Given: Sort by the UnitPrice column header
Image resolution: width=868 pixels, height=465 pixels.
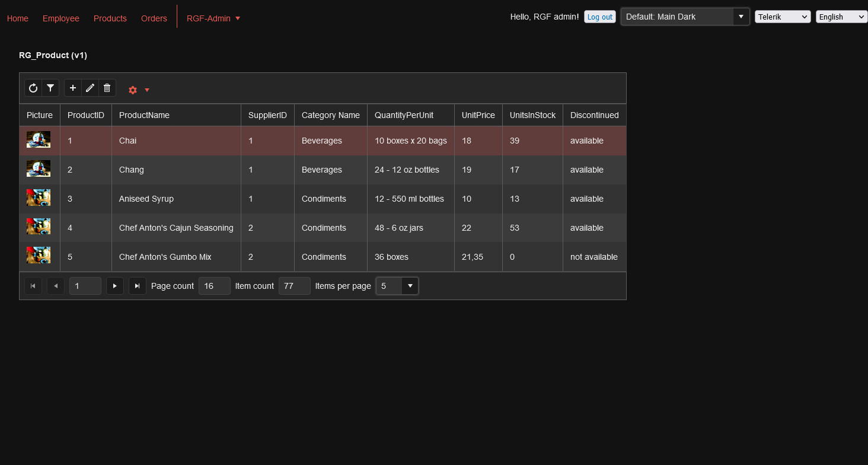Looking at the screenshot, I should pyautogui.click(x=478, y=115).
